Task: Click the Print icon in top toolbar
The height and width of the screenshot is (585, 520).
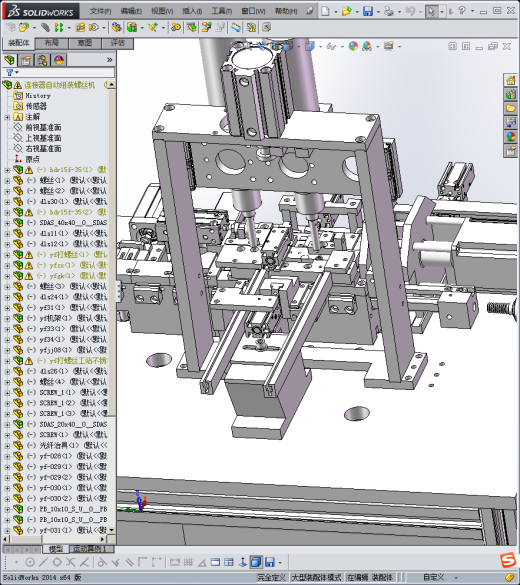Action: pos(389,11)
